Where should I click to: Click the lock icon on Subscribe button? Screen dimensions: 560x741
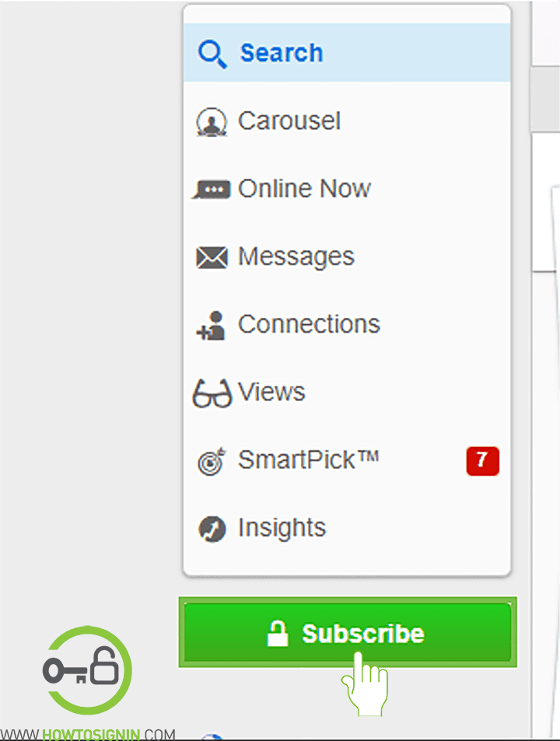click(x=278, y=633)
